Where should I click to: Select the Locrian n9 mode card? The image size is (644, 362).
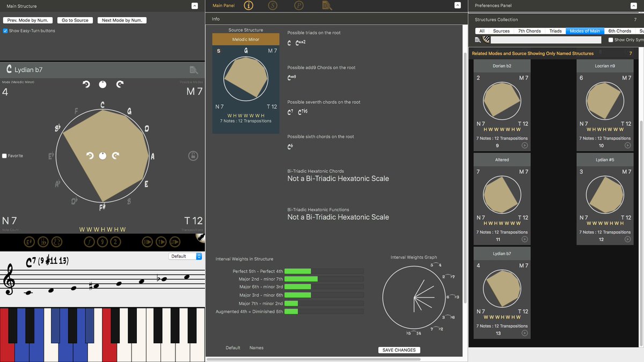605,105
